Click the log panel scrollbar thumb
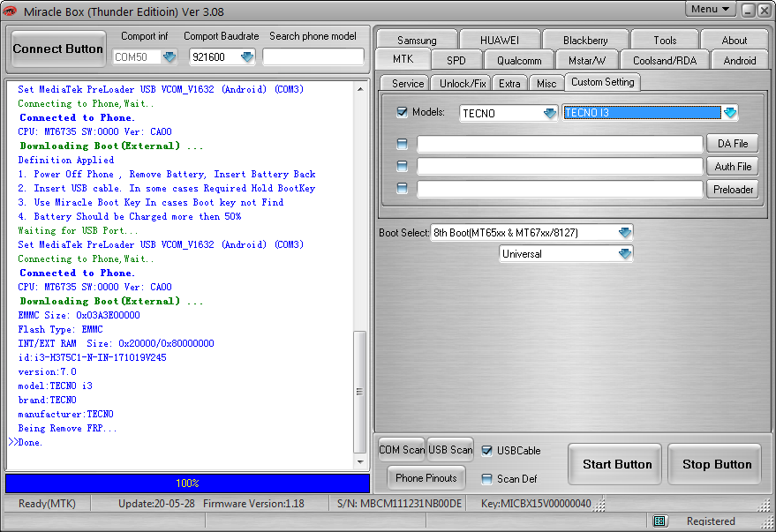The width and height of the screenshot is (776, 532). coord(360,392)
